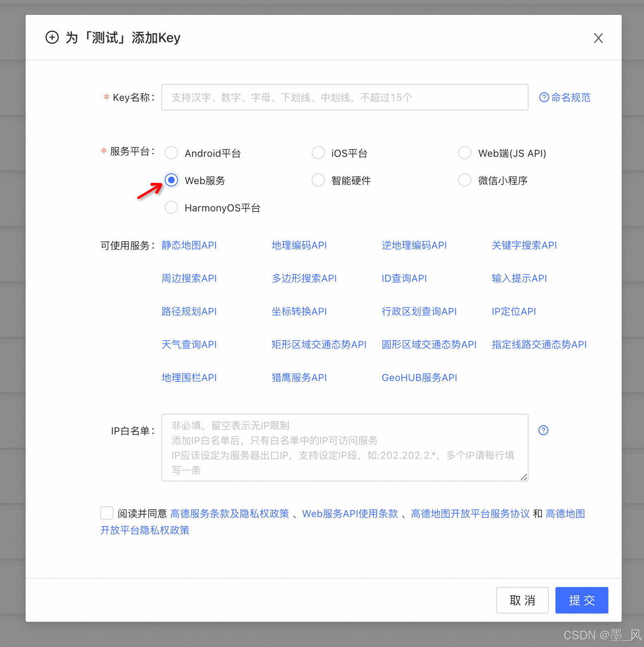Select the iOS平台 radio button
This screenshot has height=647, width=644.
(318, 153)
